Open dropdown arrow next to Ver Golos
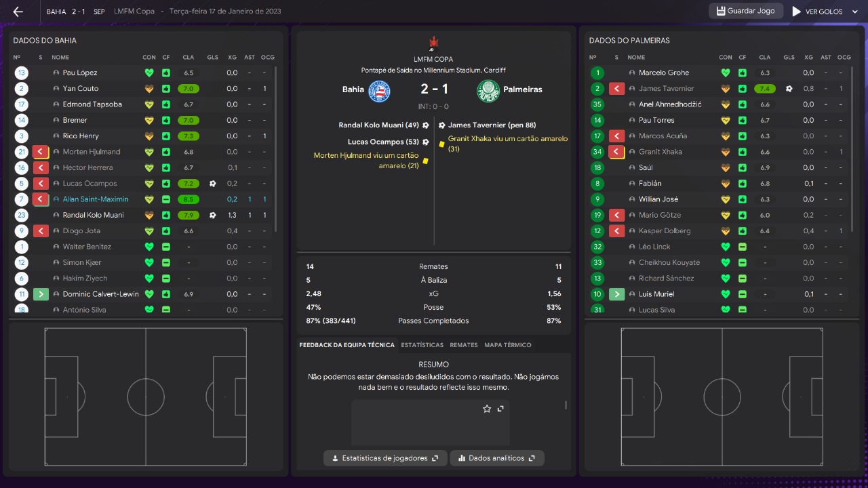 point(854,12)
